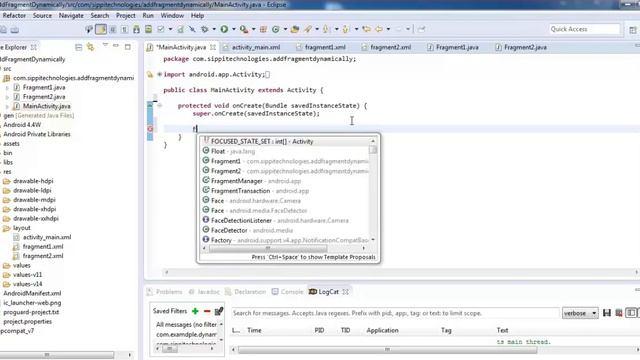Click the Android lint check toolbar icon
The height and width of the screenshot is (360, 640).
(x=161, y=29)
